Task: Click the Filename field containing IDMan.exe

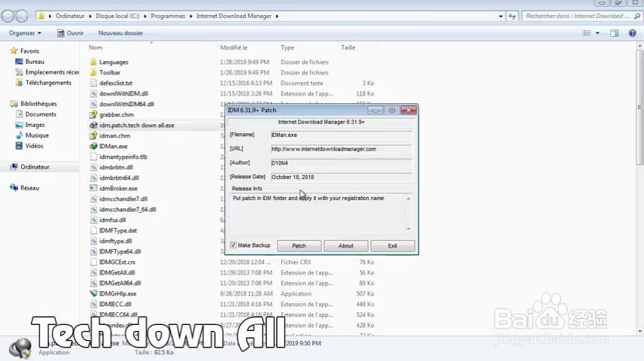Action: pyautogui.click(x=341, y=135)
